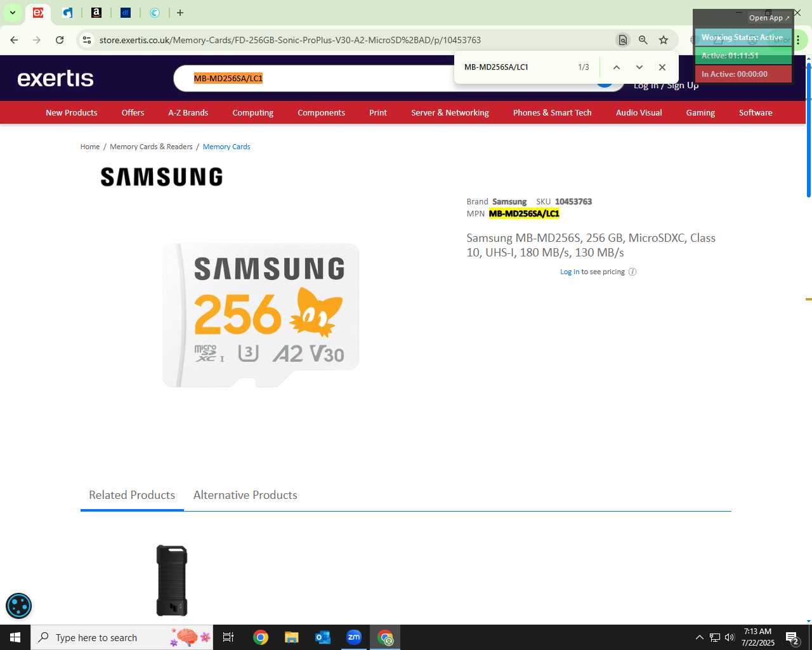Open Computing menu
This screenshot has height=650, width=812.
pos(252,112)
